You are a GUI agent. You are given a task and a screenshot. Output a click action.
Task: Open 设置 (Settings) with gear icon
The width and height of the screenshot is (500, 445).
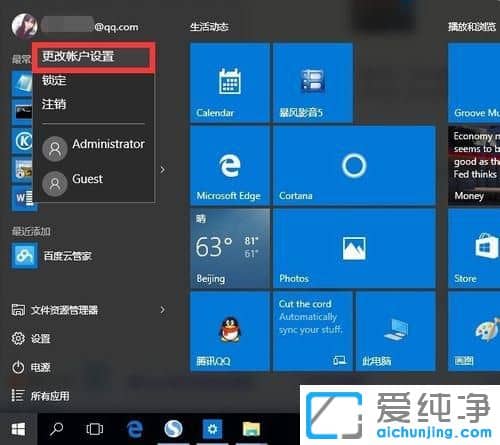[31, 339]
